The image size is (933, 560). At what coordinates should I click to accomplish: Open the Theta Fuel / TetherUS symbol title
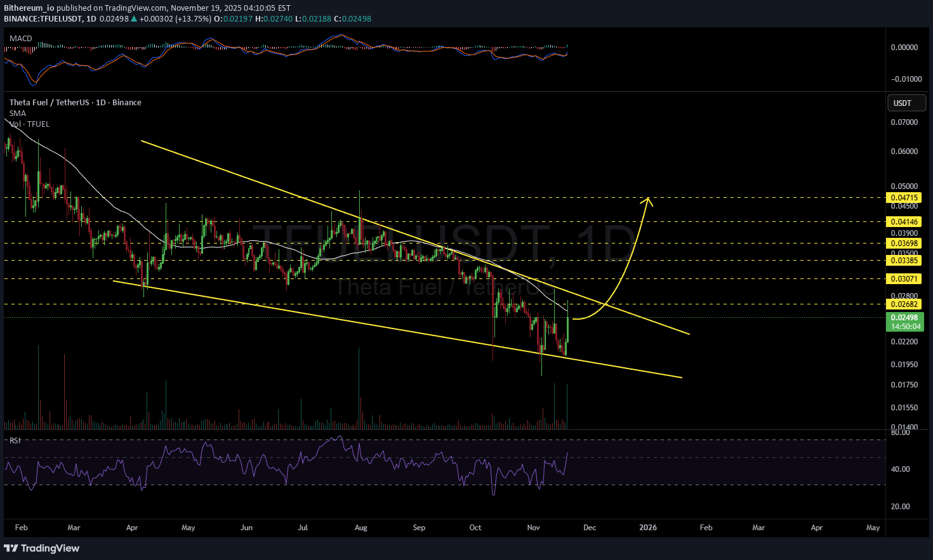point(75,103)
